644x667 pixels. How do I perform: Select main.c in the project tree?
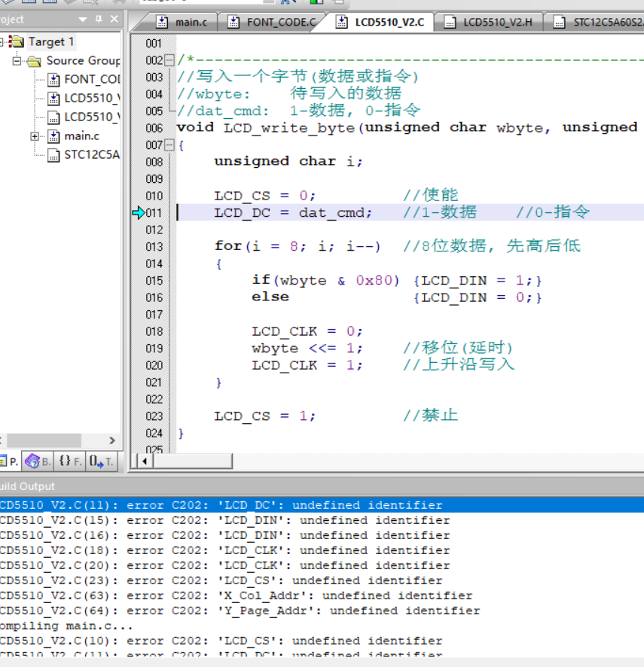pos(81,136)
